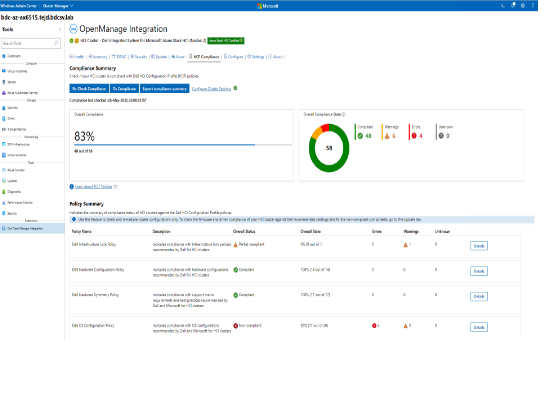544x394 pixels.
Task: Click Policy Name column header
Action: click(x=82, y=231)
